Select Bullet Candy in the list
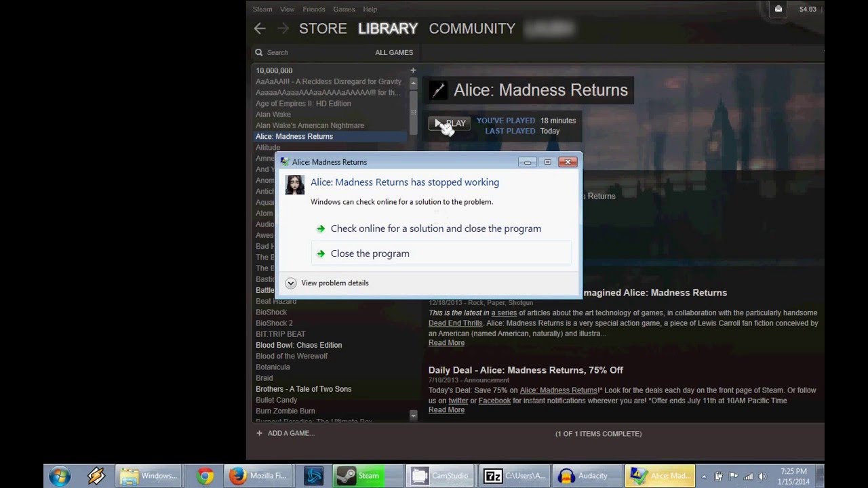This screenshot has width=868, height=488. coord(277,400)
